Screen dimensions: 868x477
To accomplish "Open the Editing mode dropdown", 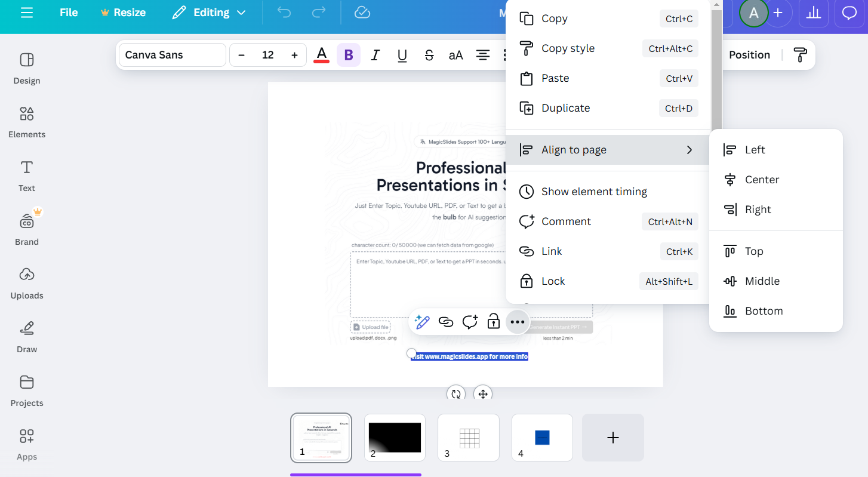I will click(x=208, y=13).
